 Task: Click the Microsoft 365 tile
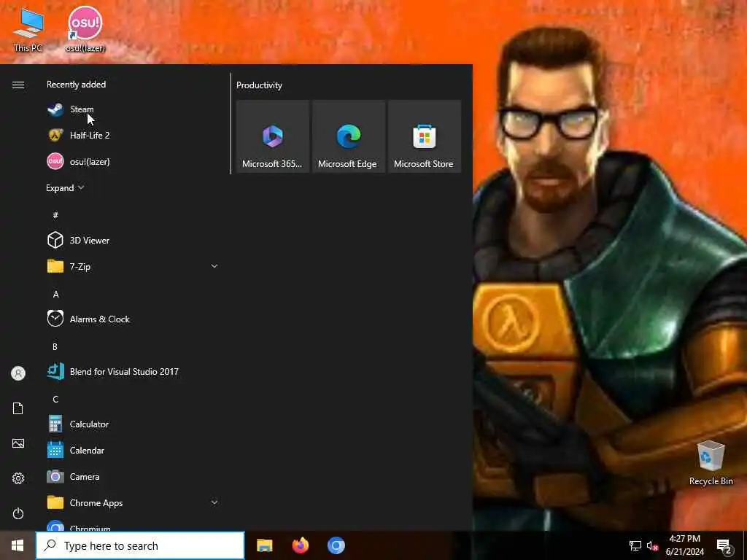point(273,136)
